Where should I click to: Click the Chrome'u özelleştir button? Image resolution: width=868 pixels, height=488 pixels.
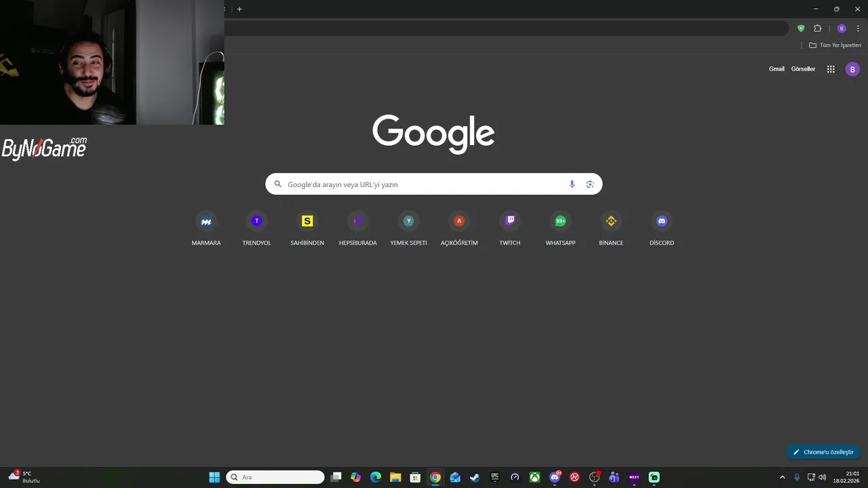click(x=823, y=452)
